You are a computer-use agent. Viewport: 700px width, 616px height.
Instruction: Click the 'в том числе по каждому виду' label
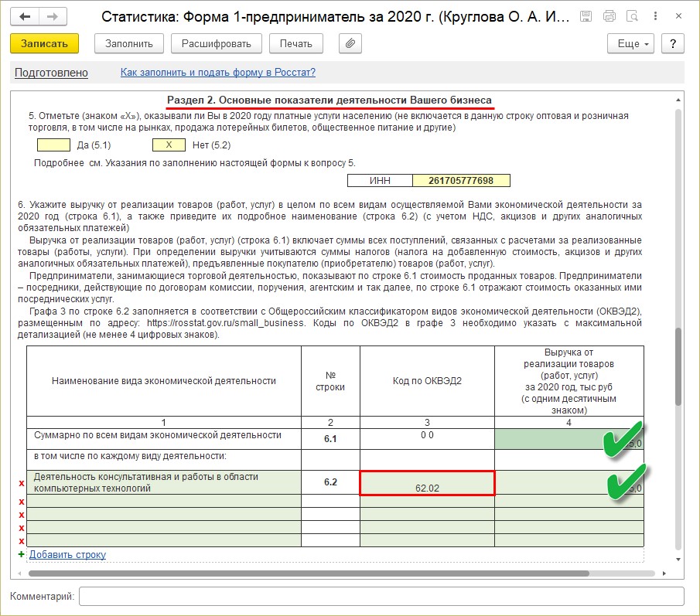coord(130,456)
